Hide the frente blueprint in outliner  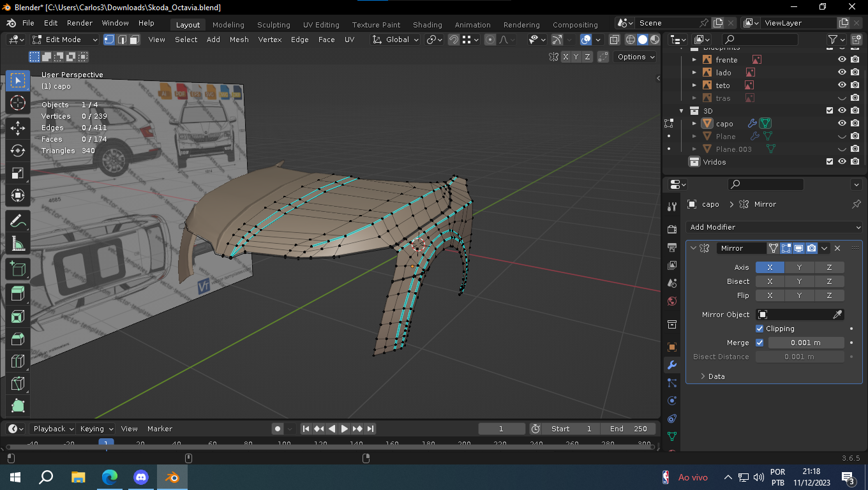842,59
